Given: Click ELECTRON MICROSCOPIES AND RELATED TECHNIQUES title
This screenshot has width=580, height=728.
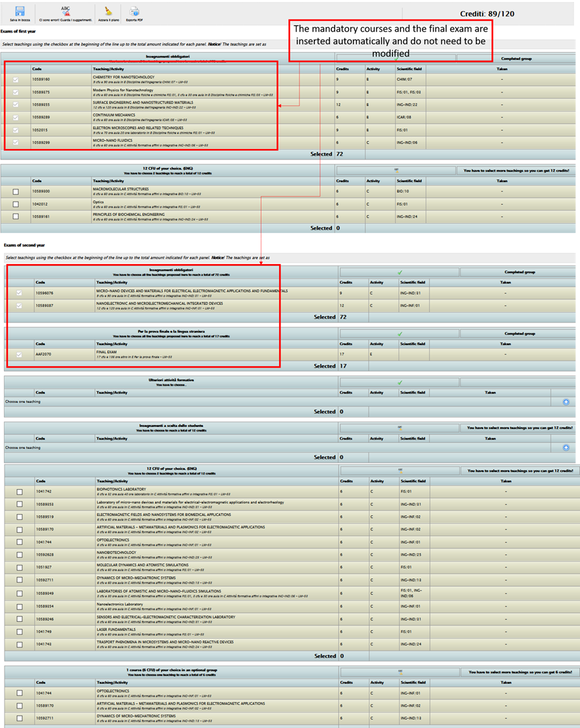Looking at the screenshot, I should pos(138,128).
